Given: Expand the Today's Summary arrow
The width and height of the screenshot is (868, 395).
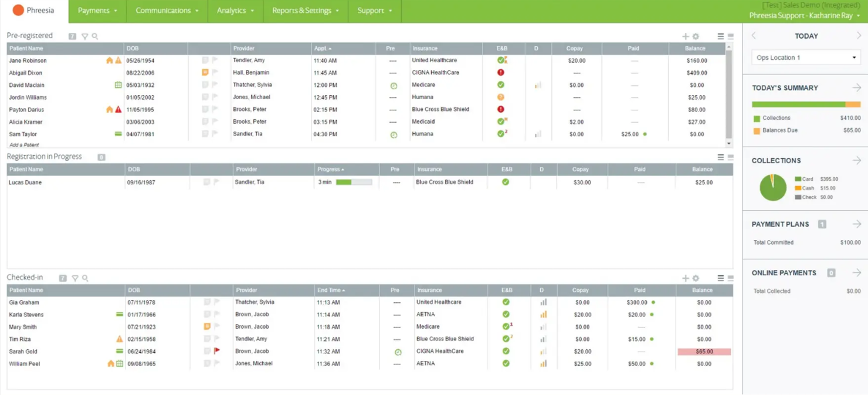Looking at the screenshot, I should point(856,88).
